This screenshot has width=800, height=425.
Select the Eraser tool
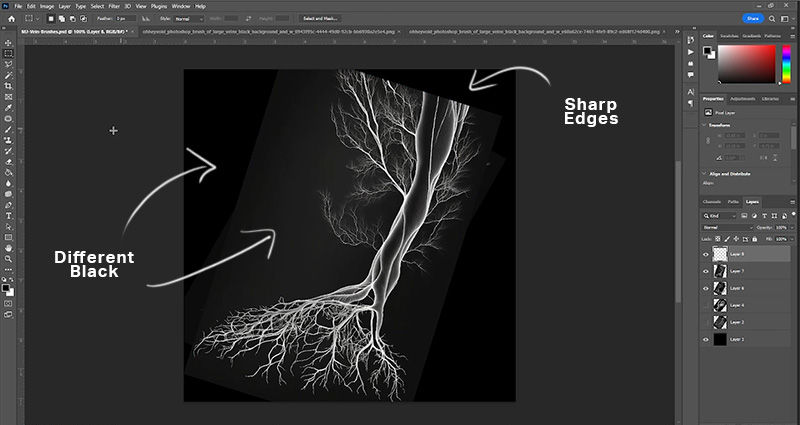point(8,162)
